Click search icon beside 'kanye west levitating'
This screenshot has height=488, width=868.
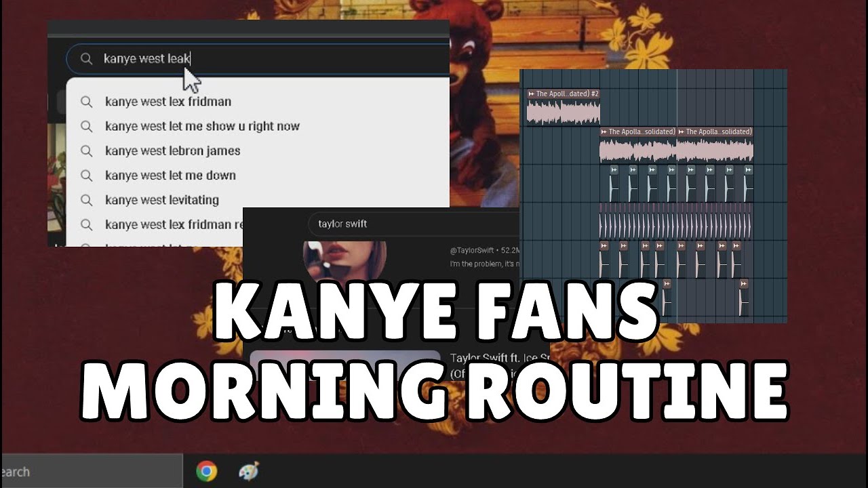(86, 200)
